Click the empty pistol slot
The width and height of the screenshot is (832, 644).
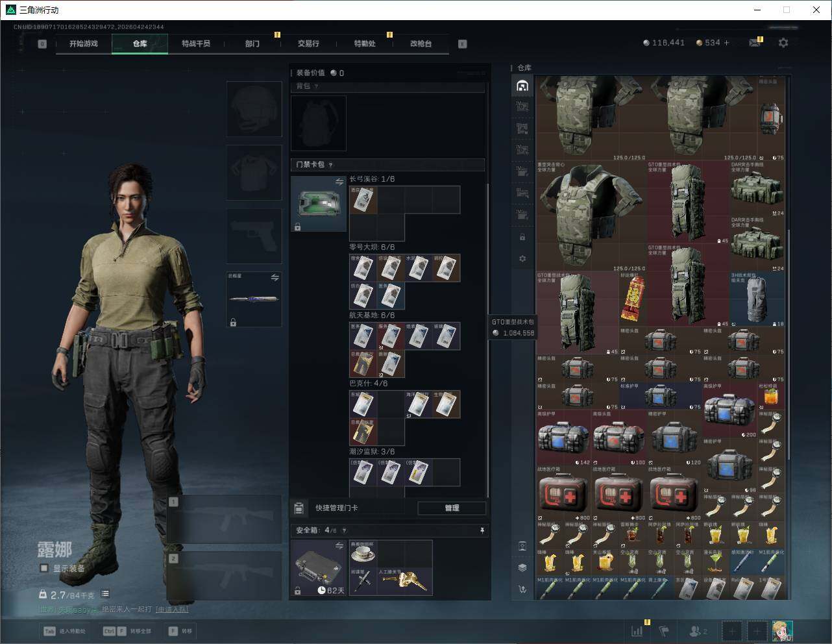pos(254,236)
